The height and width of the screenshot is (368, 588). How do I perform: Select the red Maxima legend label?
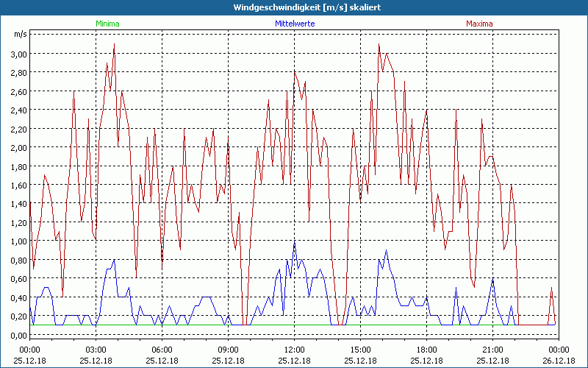coord(480,24)
